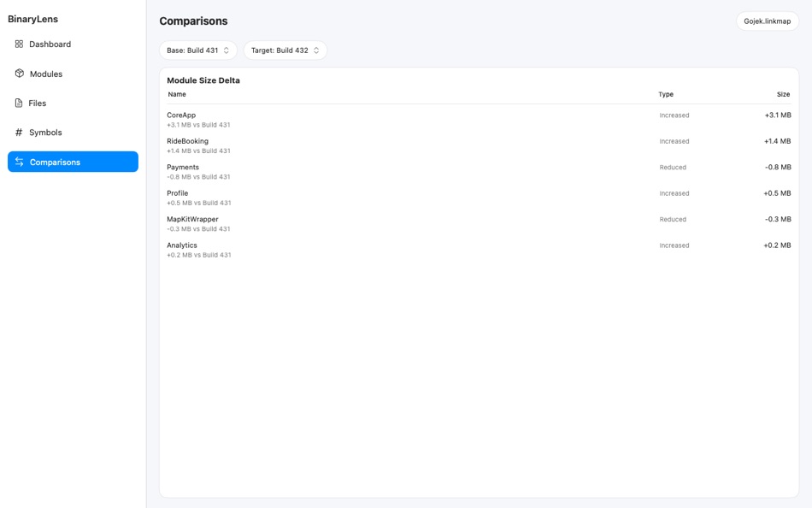Click the Size column header
Screen dimensions: 812x508
pyautogui.click(x=784, y=94)
